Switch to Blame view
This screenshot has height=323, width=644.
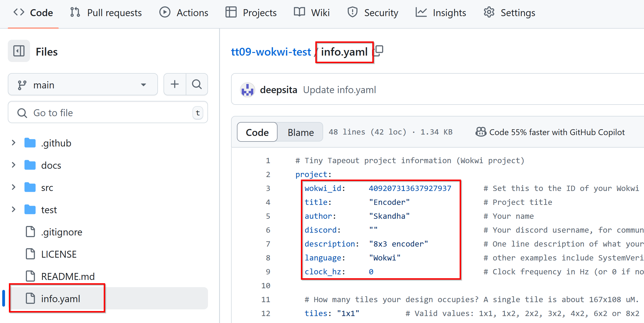301,132
